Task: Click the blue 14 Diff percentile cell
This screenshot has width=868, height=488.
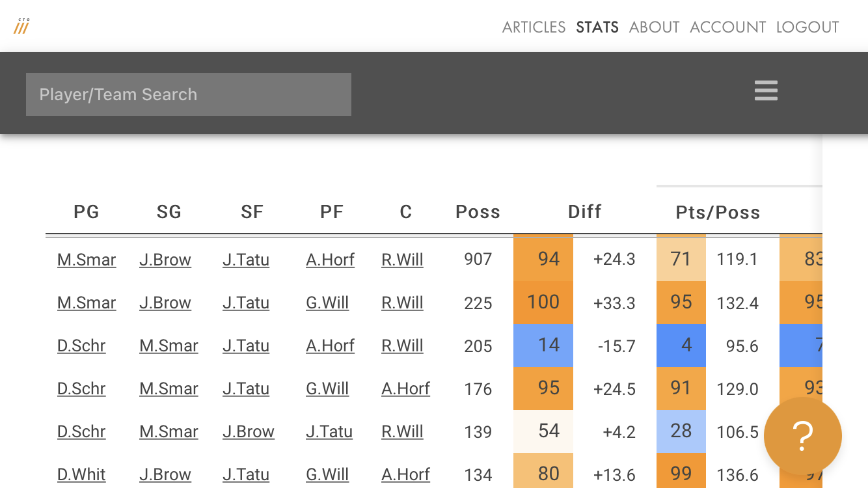Action: point(543,346)
